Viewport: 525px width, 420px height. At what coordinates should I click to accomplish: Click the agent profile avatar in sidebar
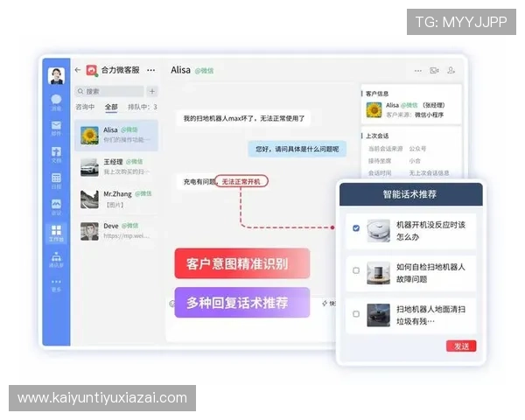56,76
